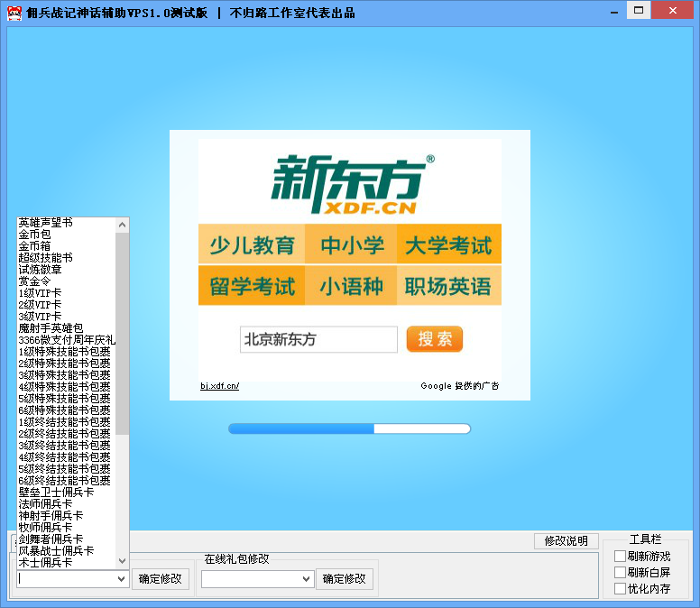Choose 金币包 in the item list
The image size is (700, 608).
pyautogui.click(x=66, y=234)
